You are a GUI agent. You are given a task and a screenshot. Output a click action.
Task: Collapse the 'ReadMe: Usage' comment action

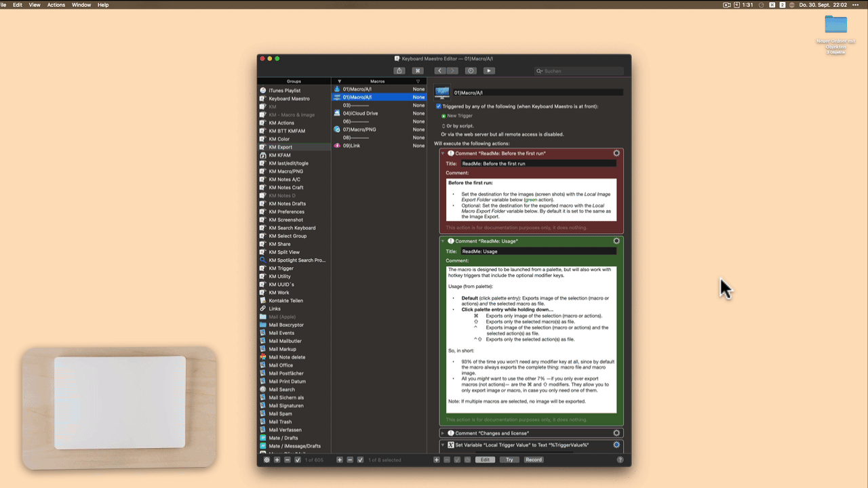click(x=443, y=241)
